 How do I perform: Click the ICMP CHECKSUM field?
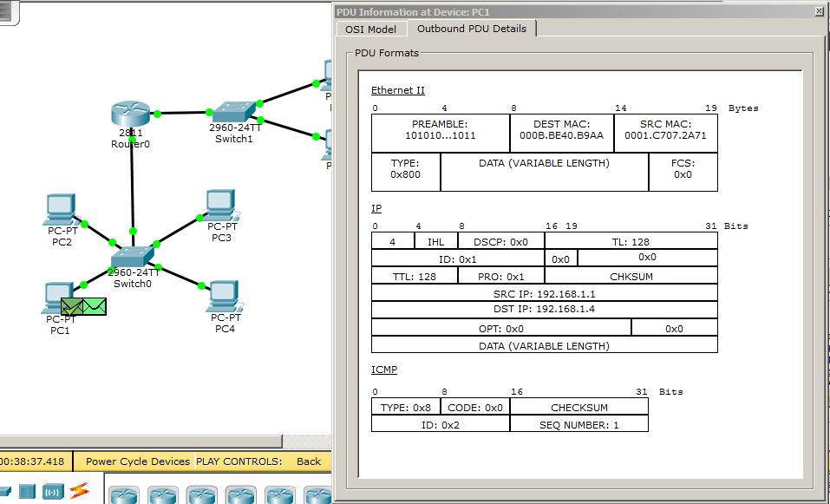pyautogui.click(x=579, y=407)
